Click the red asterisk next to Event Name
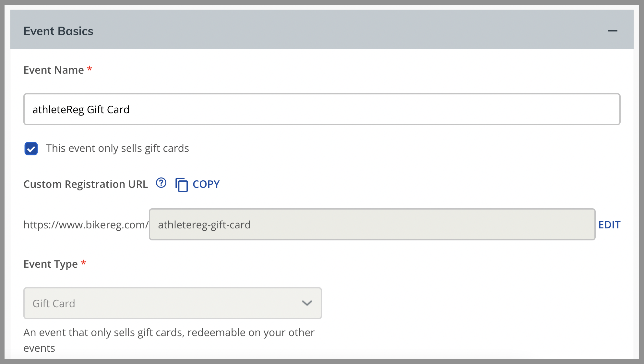644x364 pixels. 90,68
